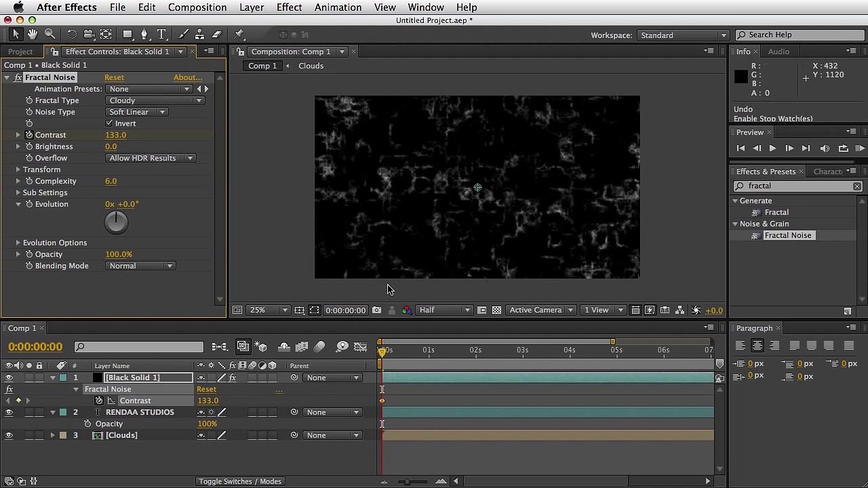Viewport: 868px width, 488px height.
Task: Select Fractal Noise in Effects & Presets
Action: coord(787,235)
